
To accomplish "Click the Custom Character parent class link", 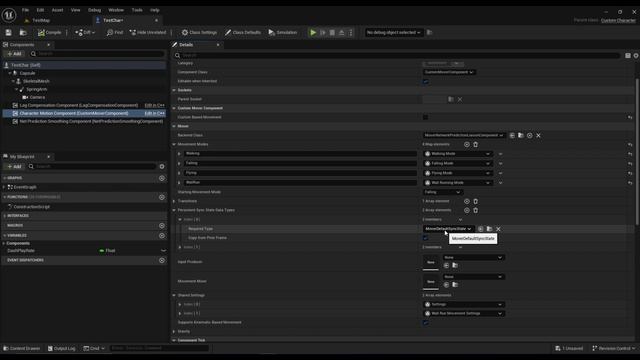I will tap(618, 20).
